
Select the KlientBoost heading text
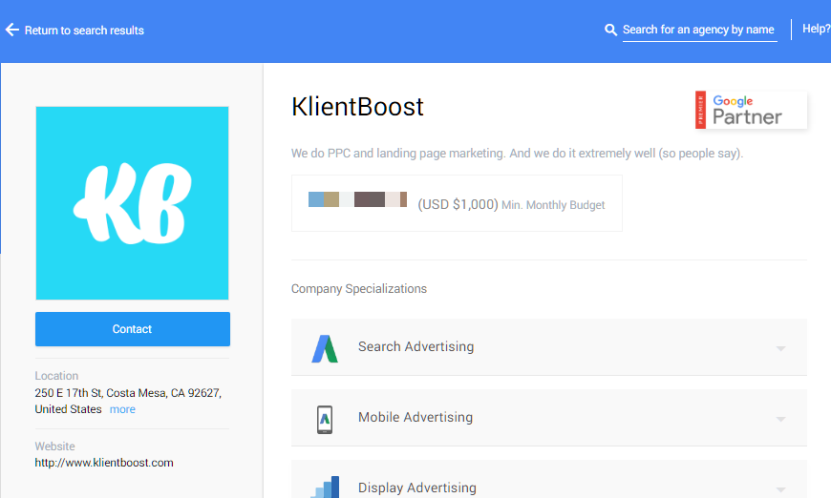pos(357,106)
